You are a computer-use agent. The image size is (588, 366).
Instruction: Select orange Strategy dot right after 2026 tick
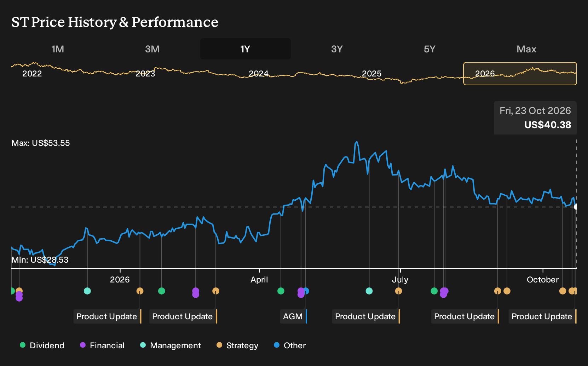140,291
